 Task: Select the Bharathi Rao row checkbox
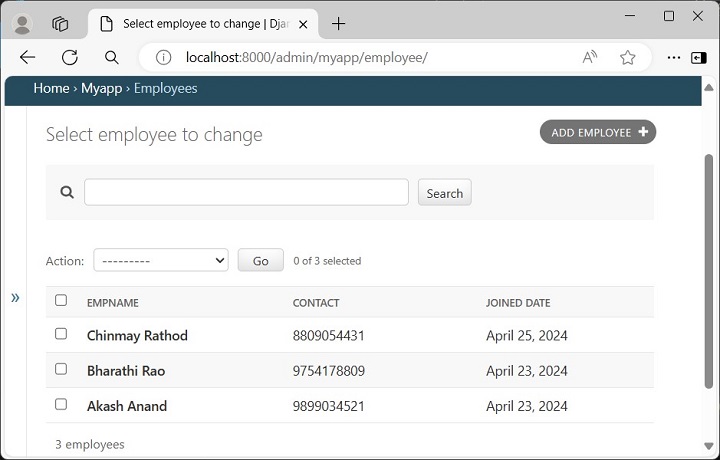(61, 369)
